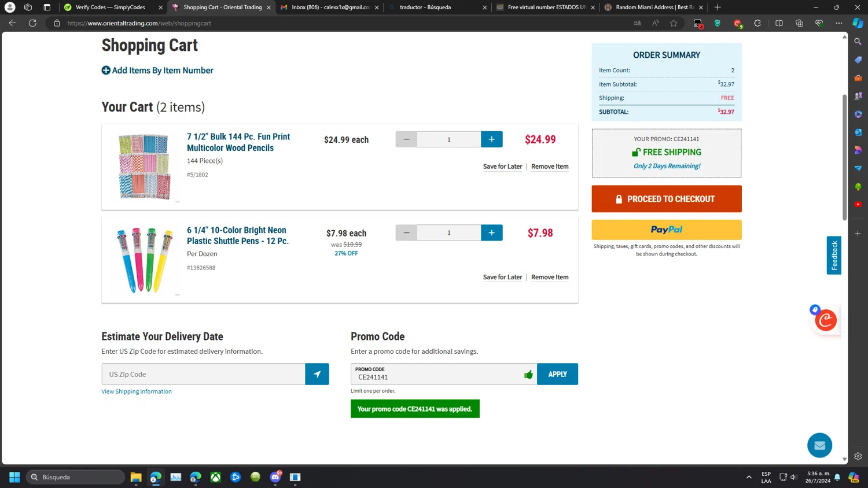Screen dimensions: 868x488
Task: Click the promo code input field
Action: click(x=444, y=374)
